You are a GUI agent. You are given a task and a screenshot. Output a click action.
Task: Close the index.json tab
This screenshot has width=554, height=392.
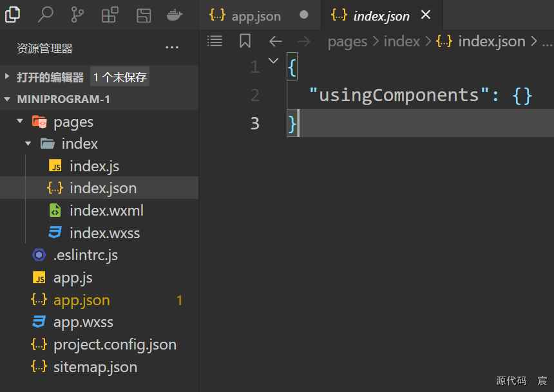[x=426, y=15]
